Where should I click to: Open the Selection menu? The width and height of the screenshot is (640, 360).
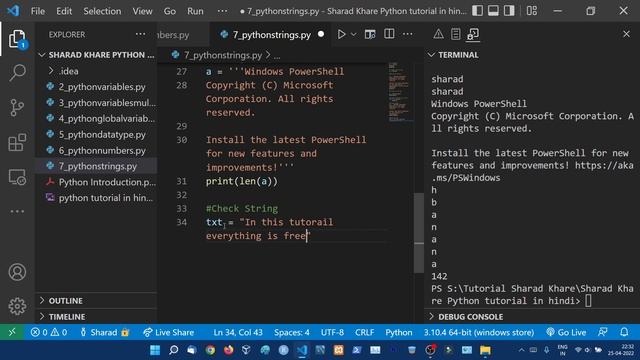[x=102, y=11]
